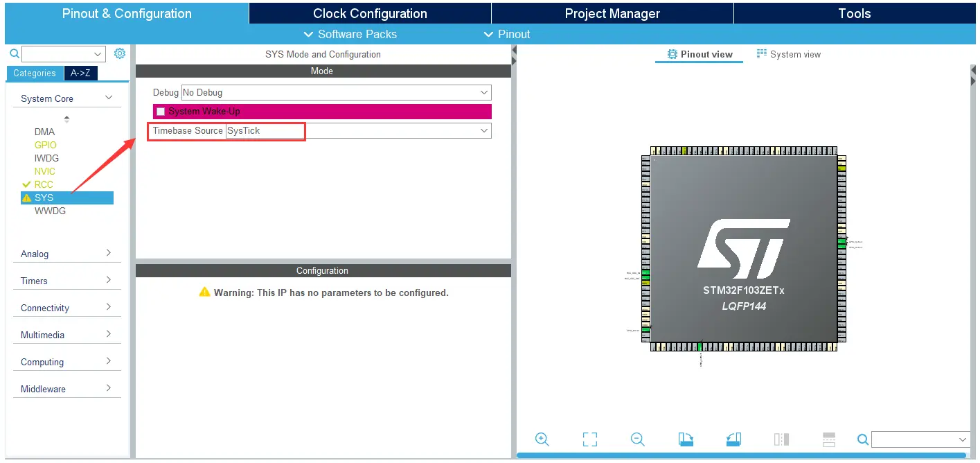
Task: Click the warning icon in Configuration panel
Action: (204, 292)
